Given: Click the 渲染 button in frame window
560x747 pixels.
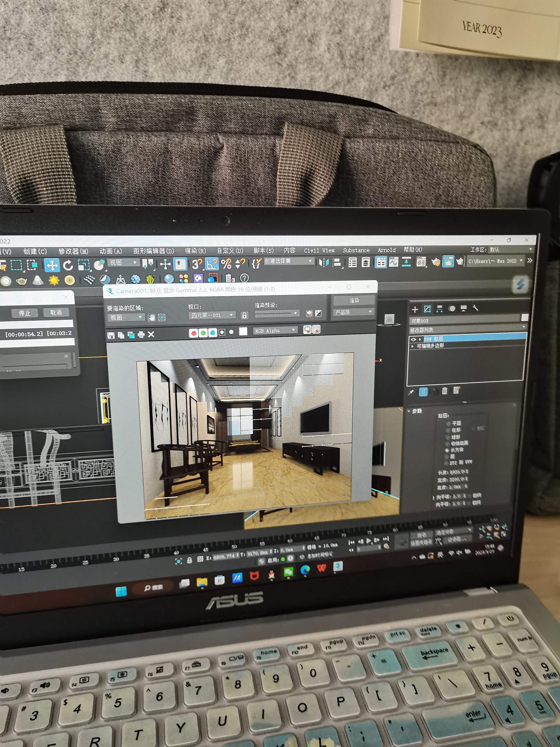Looking at the screenshot, I should [354, 300].
